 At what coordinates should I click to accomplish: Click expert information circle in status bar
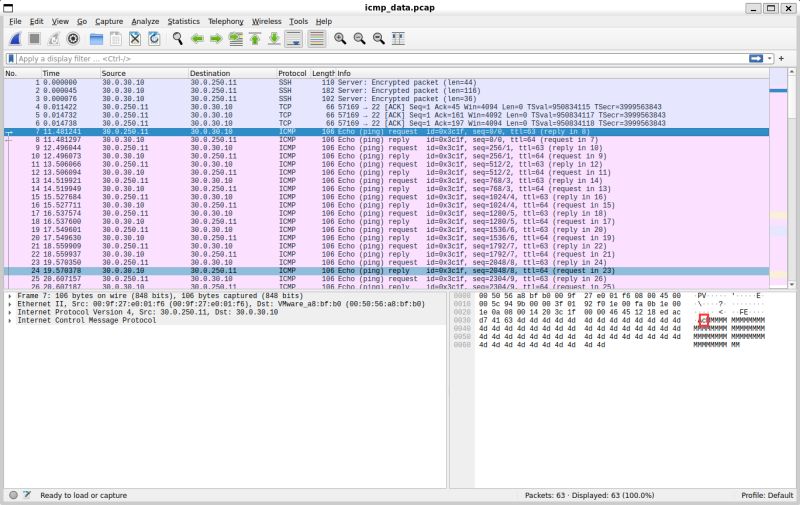coord(13,495)
